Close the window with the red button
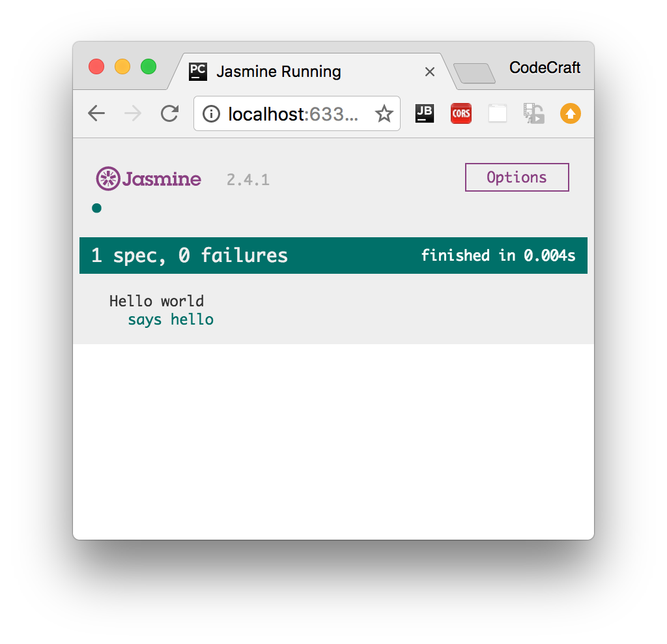This screenshot has height=644, width=667. tap(96, 67)
